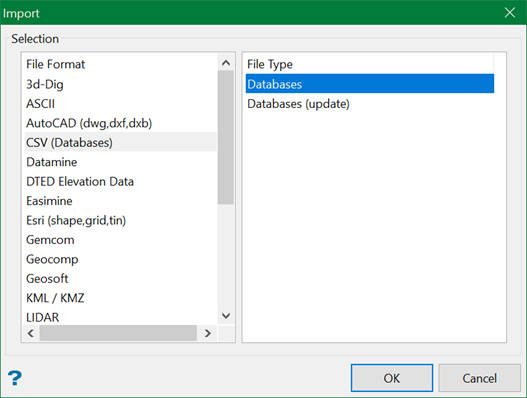This screenshot has height=398, width=527.
Task: Pick the Geosoft file format
Action: [121, 279]
